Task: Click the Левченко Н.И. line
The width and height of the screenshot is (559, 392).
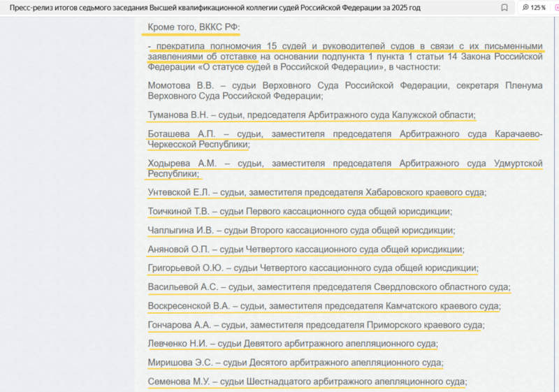Action: (293, 344)
